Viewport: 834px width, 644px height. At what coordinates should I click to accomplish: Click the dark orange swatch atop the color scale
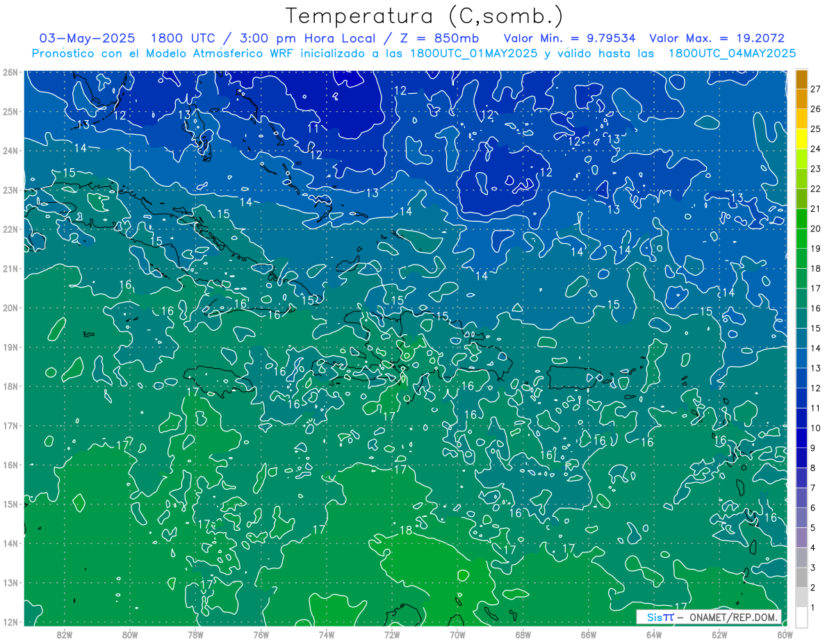tap(801, 79)
